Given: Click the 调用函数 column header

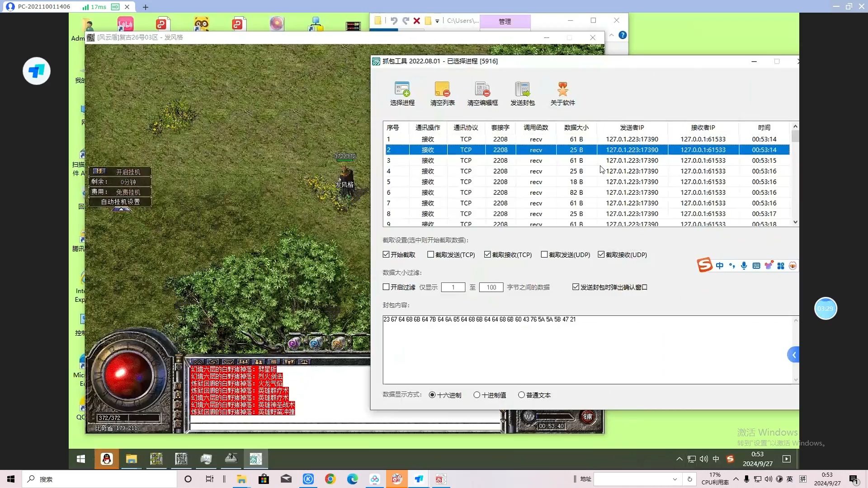Looking at the screenshot, I should tap(536, 127).
